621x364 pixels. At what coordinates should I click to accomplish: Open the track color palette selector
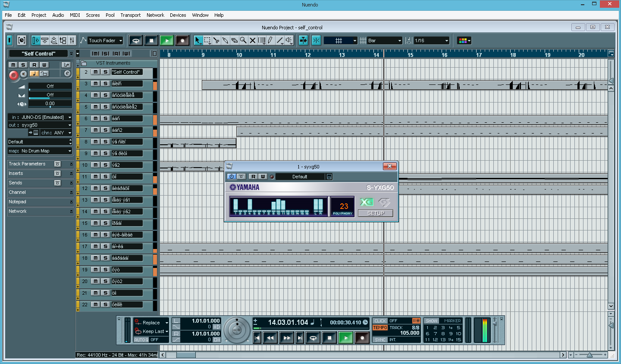[x=464, y=40]
